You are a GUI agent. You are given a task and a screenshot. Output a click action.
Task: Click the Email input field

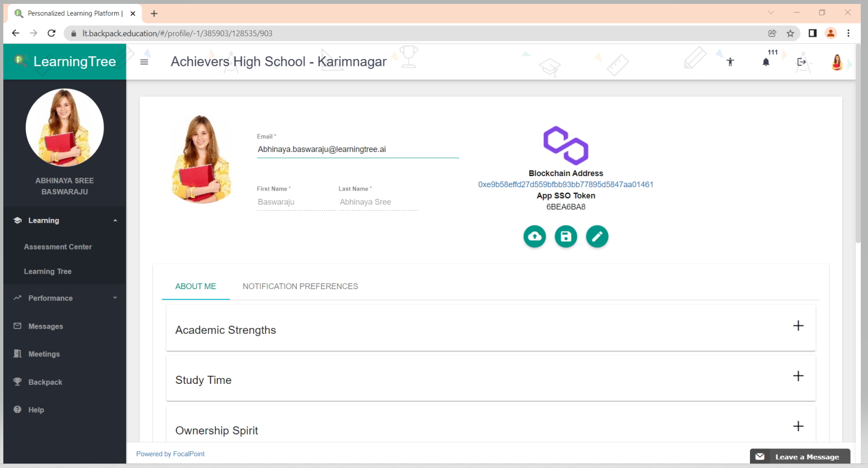click(357, 149)
